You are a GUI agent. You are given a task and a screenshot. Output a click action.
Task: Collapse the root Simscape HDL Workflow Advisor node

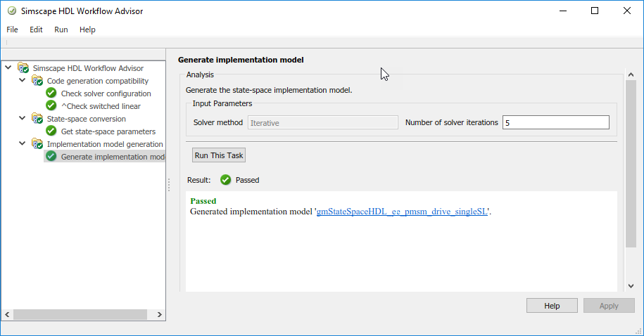(x=8, y=68)
